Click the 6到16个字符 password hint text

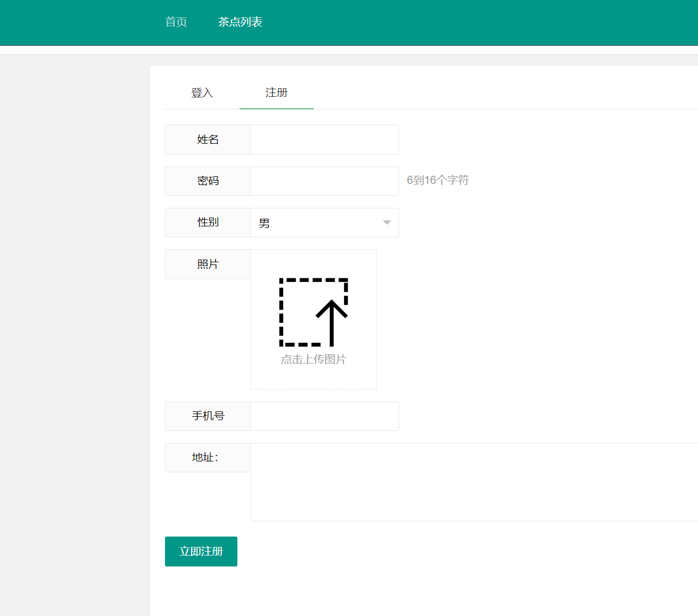pyautogui.click(x=438, y=180)
